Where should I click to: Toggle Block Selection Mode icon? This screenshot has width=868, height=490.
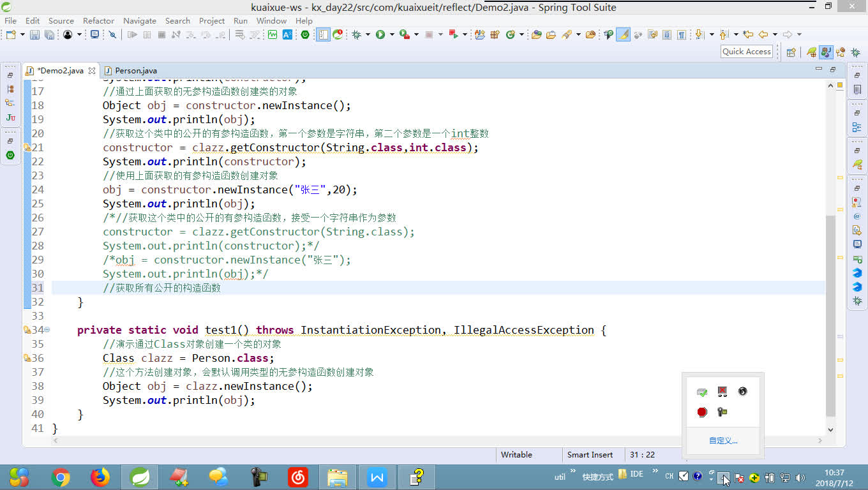click(x=667, y=34)
